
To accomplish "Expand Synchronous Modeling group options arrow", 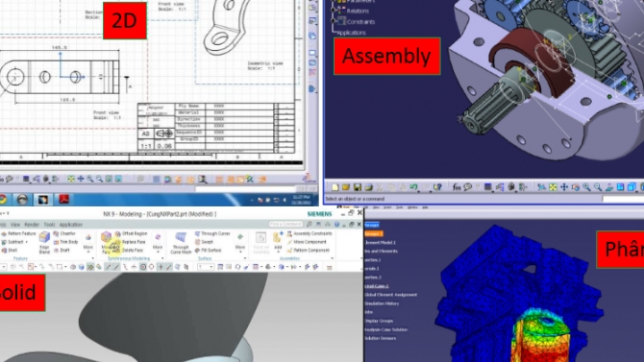I will [162, 258].
